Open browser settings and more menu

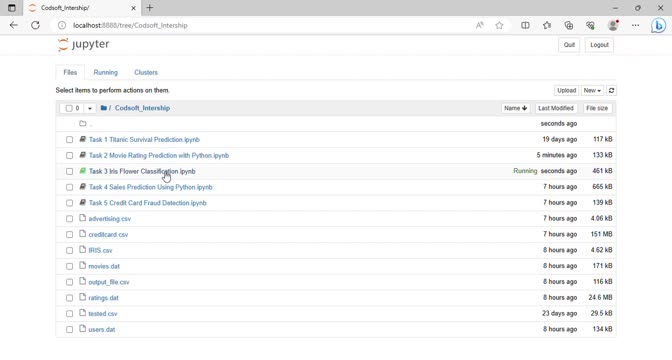click(x=635, y=25)
